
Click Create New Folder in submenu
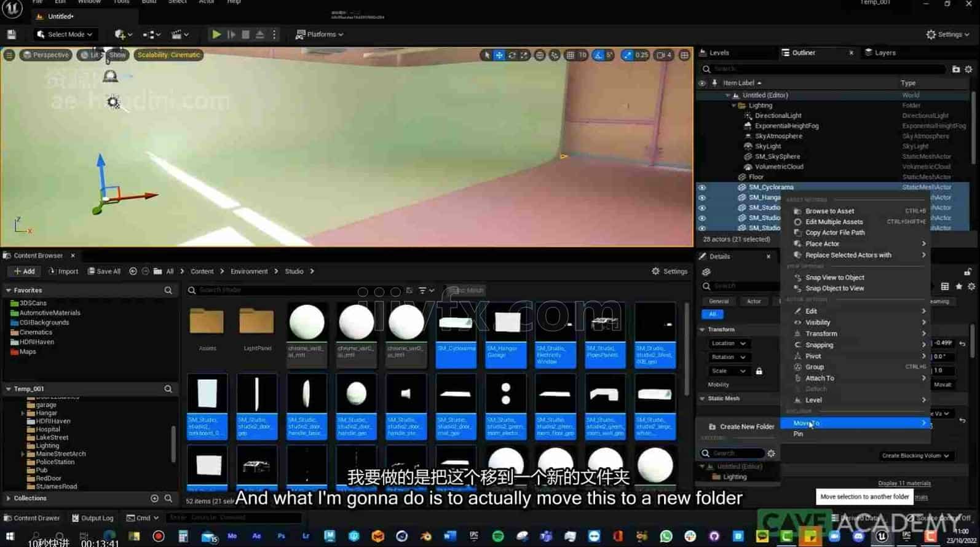[740, 427]
